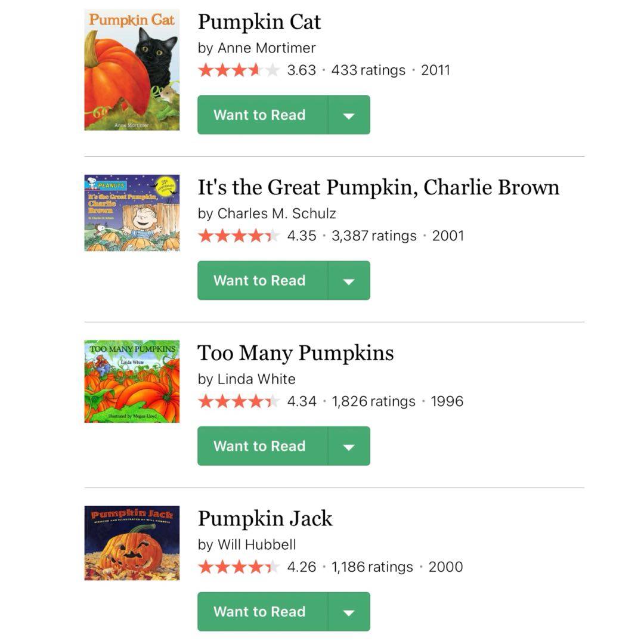Open the Too Many Pumpkins title link
The image size is (644, 644).
point(296,353)
